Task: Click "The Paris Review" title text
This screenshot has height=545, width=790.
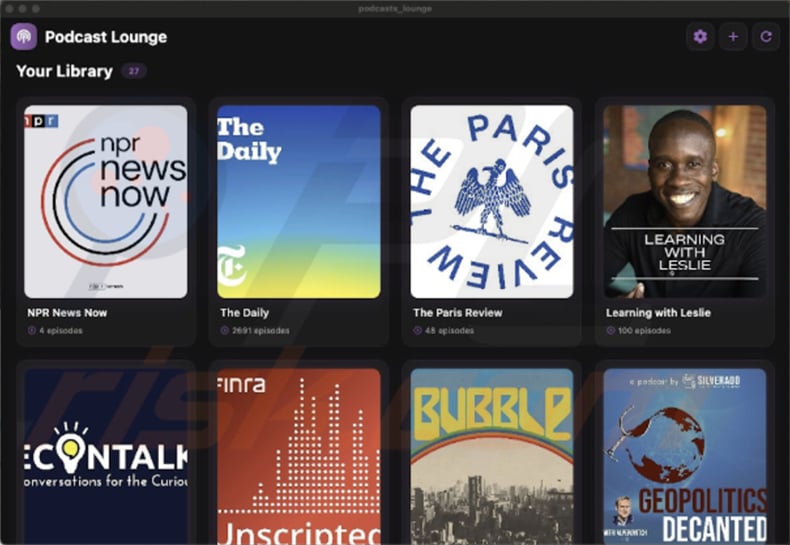Action: pyautogui.click(x=457, y=313)
